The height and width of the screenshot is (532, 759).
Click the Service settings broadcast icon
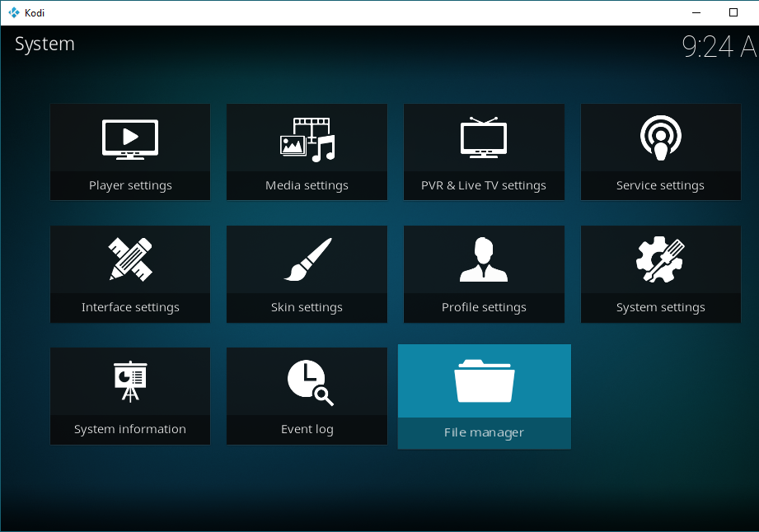(660, 138)
